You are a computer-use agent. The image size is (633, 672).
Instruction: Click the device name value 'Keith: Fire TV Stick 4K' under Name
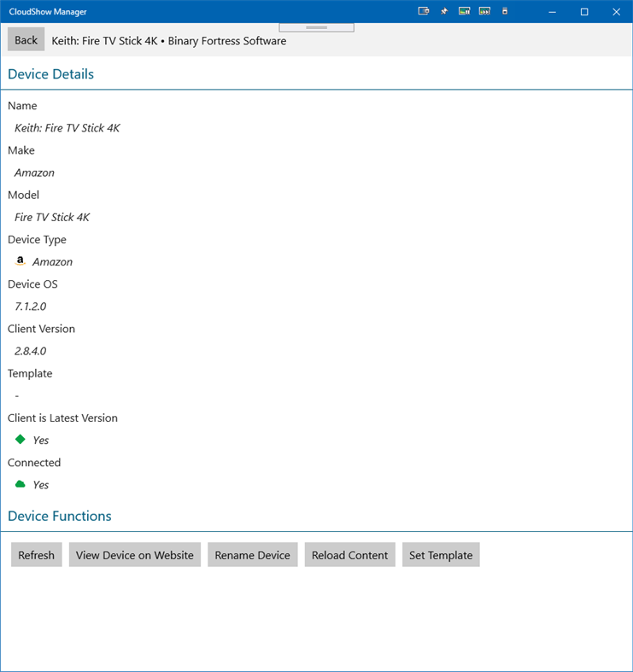(x=67, y=128)
